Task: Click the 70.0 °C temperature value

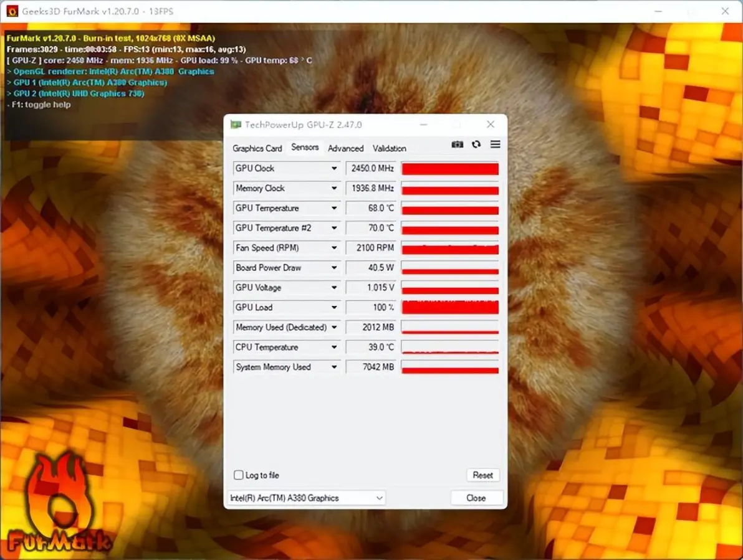Action: click(371, 228)
